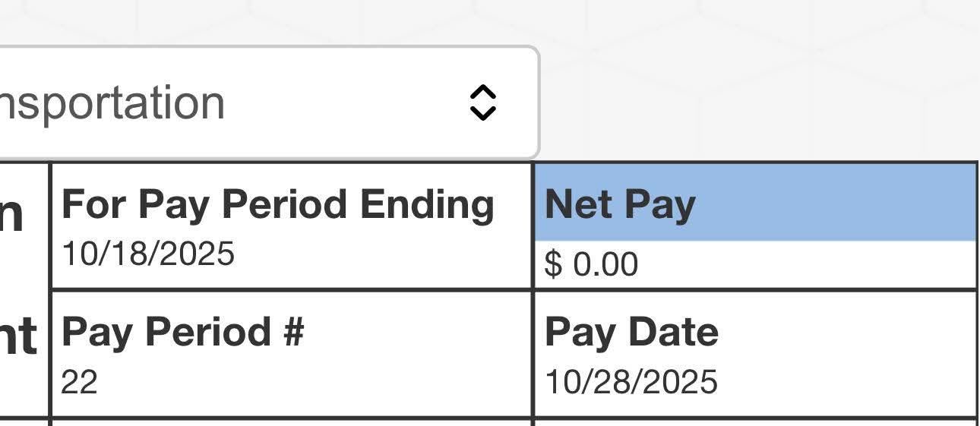Select the 'For Pay Period Ending' label
This screenshot has width=980, height=426.
pos(277,204)
